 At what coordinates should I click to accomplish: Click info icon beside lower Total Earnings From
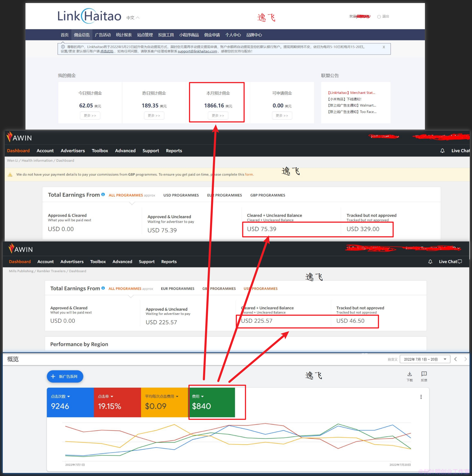click(x=103, y=288)
